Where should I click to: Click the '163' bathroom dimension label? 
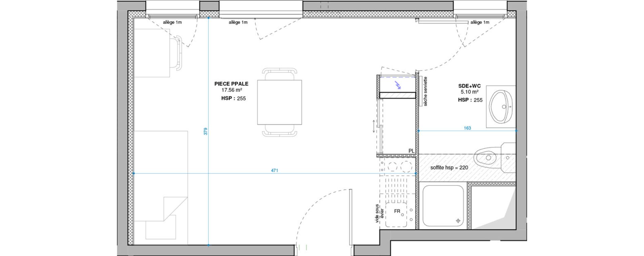(467, 128)
